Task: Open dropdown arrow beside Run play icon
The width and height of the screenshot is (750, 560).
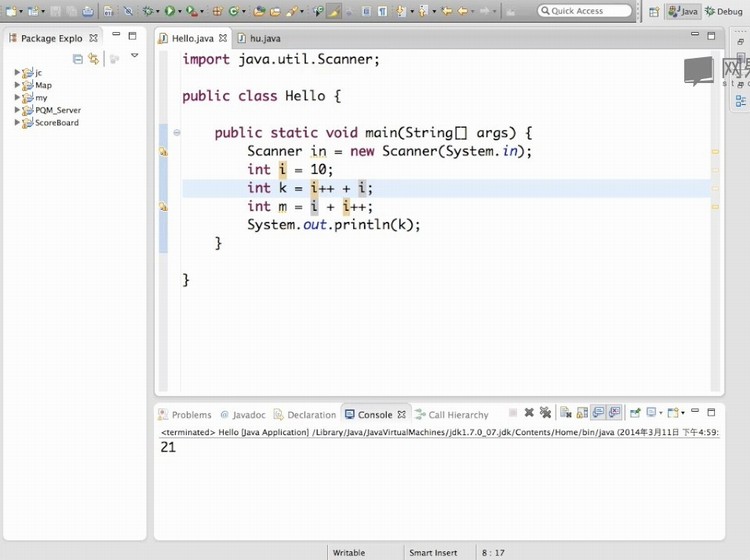Action: pyautogui.click(x=179, y=11)
